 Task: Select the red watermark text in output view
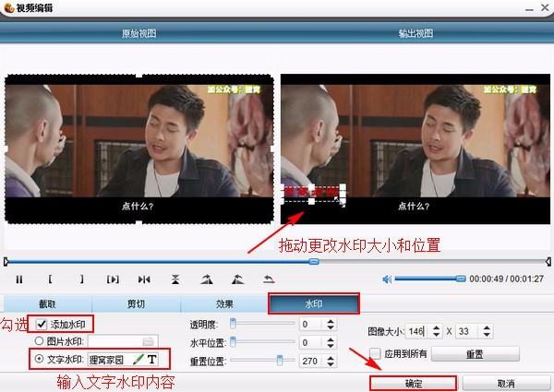click(311, 192)
